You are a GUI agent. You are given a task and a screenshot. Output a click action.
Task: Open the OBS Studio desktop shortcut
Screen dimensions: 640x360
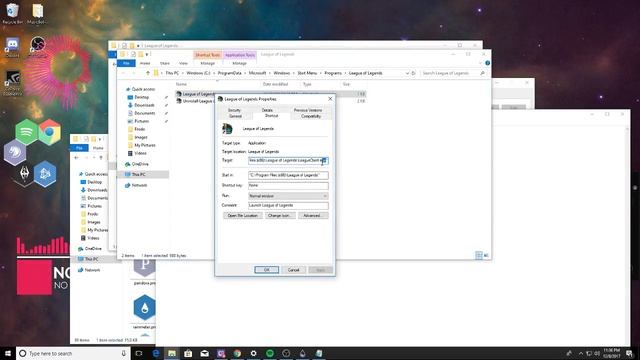[38, 47]
